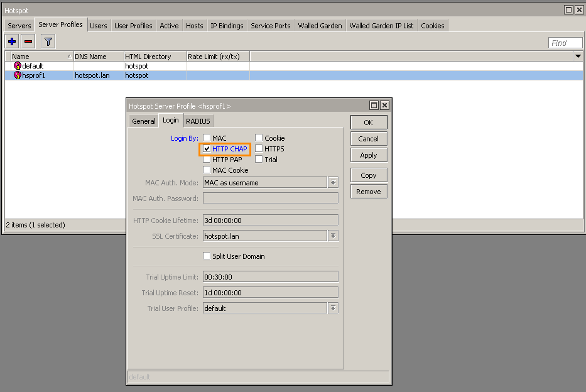This screenshot has height=392, width=586.
Task: Switch to the RADIUS tab
Action: pos(198,121)
